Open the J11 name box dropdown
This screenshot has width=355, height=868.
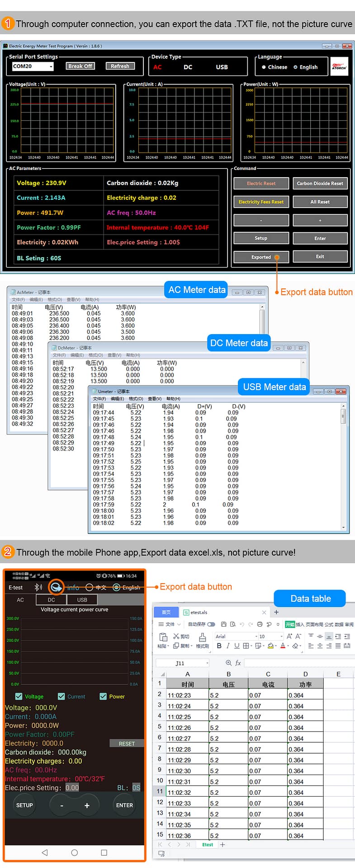208,663
